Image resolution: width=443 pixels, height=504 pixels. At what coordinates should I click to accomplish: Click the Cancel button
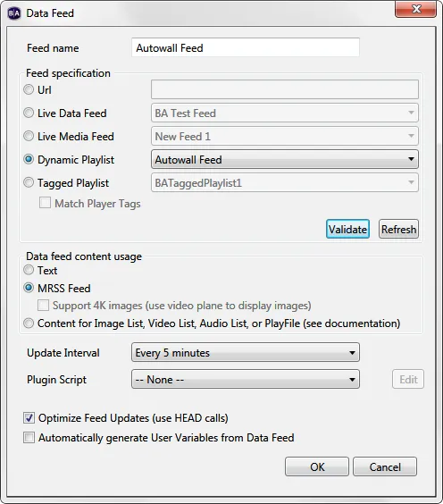coord(385,466)
